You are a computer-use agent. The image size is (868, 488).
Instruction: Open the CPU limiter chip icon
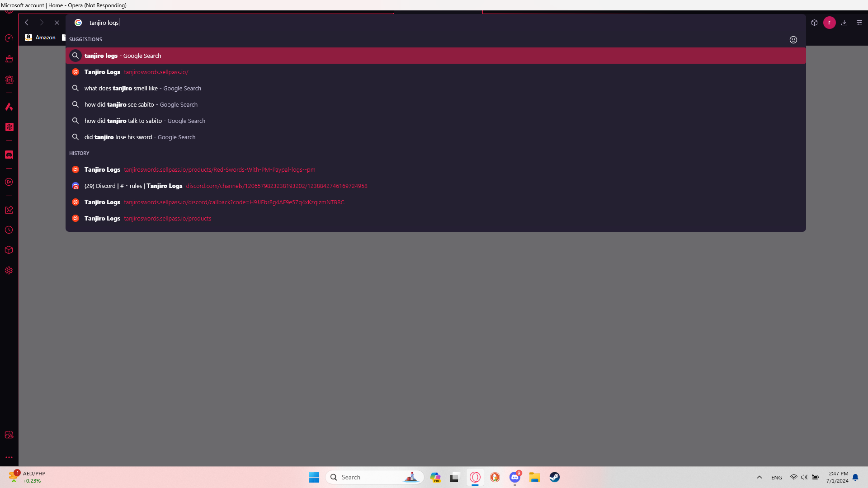click(x=9, y=80)
